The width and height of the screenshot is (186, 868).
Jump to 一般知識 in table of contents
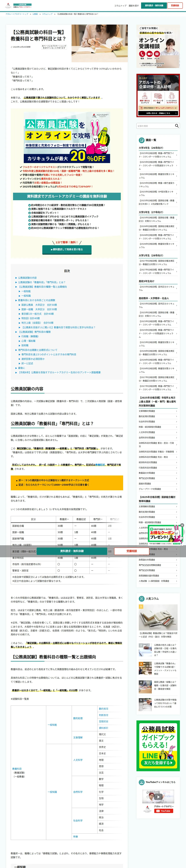pyautogui.click(x=26, y=296)
